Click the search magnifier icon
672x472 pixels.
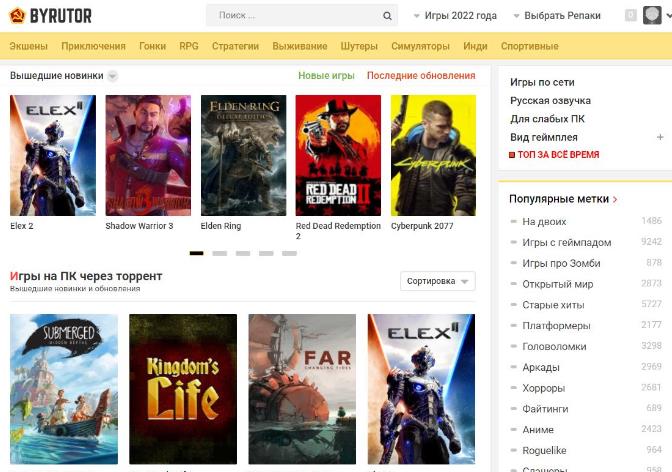pos(387,16)
